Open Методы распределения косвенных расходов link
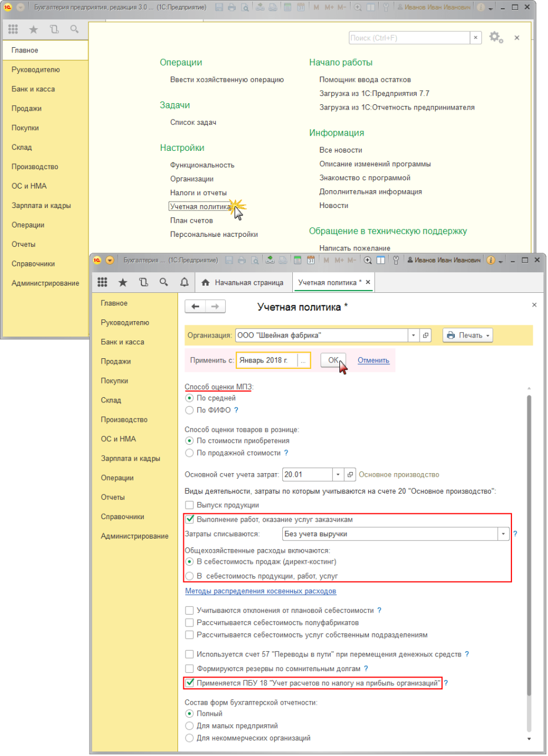Screen dimensions: 548x756 coord(261,590)
